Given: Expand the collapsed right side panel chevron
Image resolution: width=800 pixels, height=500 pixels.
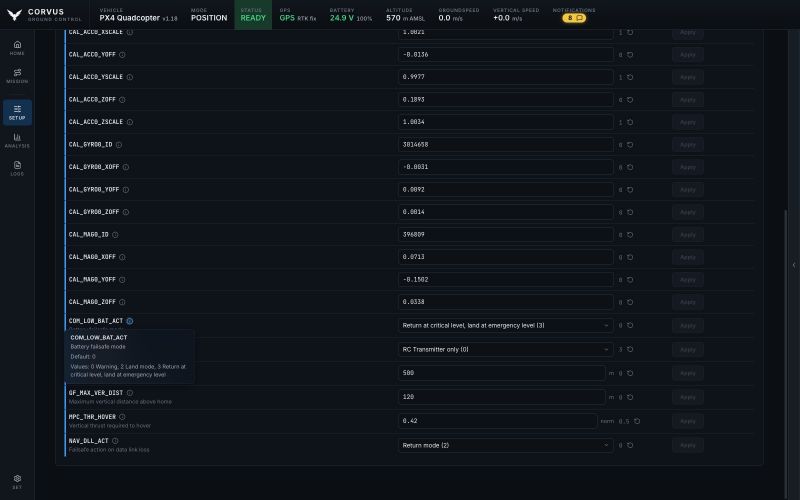Looking at the screenshot, I should [793, 265].
